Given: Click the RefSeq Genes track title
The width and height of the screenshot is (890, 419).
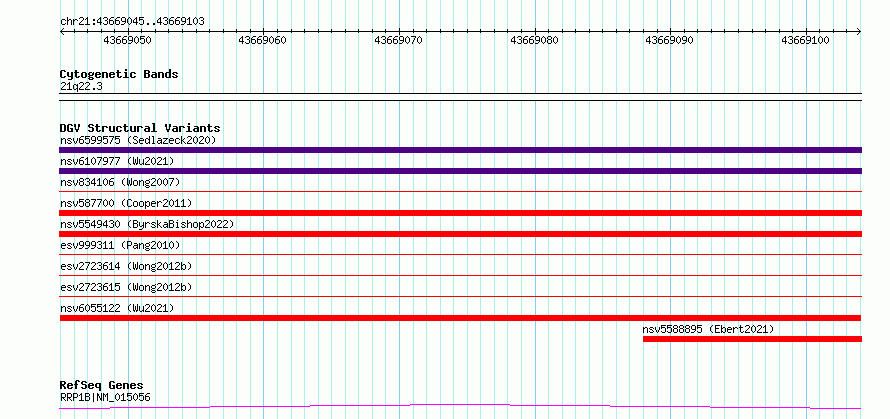Looking at the screenshot, I should point(102,386).
